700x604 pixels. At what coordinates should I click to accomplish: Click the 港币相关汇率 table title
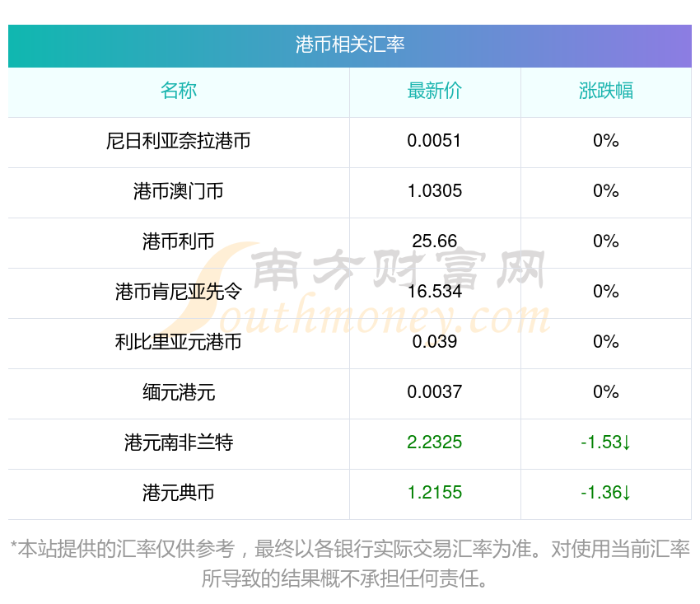[349, 44]
